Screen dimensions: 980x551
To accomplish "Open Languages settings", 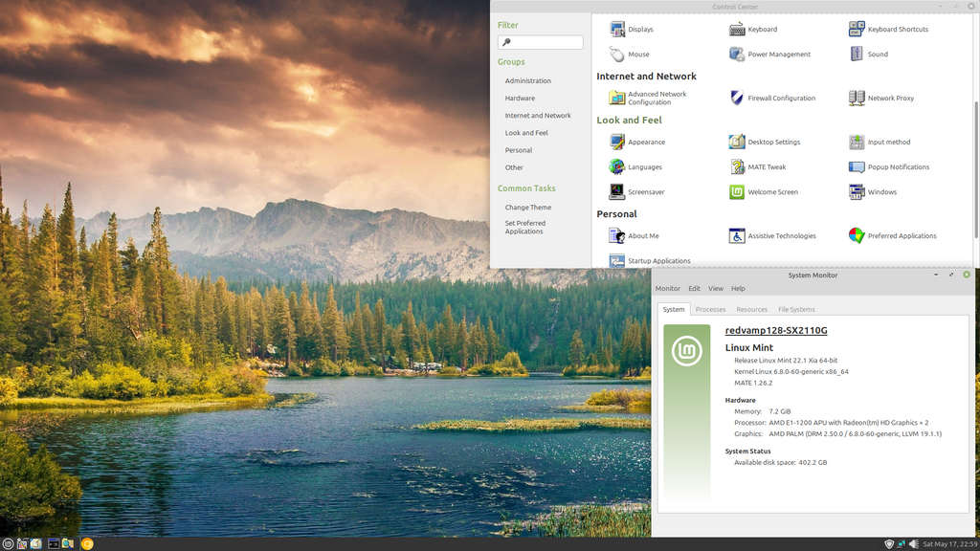I will pyautogui.click(x=635, y=166).
